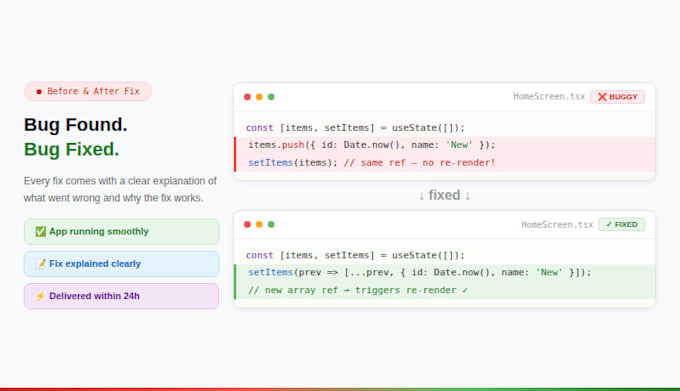This screenshot has width=680, height=391.
Task: Click the useState line in fixed window
Action: tap(355, 255)
